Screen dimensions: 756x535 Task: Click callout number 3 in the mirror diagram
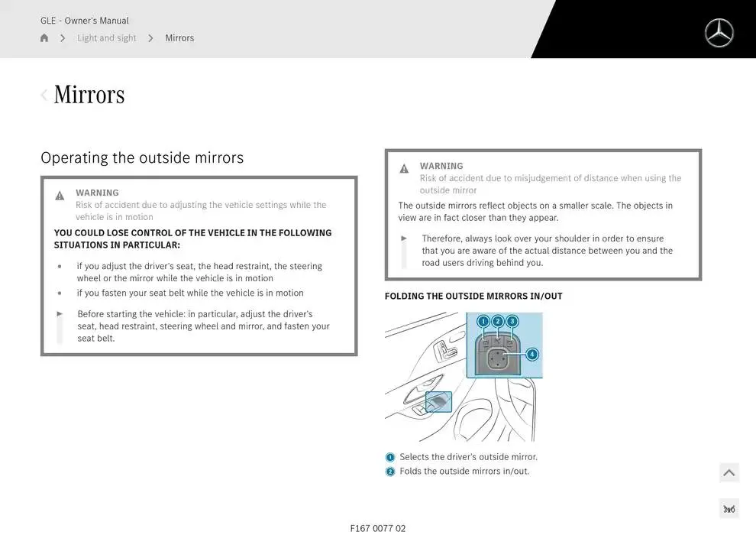pyautogui.click(x=512, y=321)
